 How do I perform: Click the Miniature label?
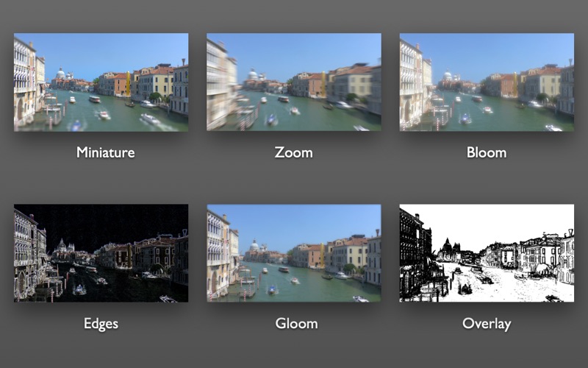click(x=105, y=152)
